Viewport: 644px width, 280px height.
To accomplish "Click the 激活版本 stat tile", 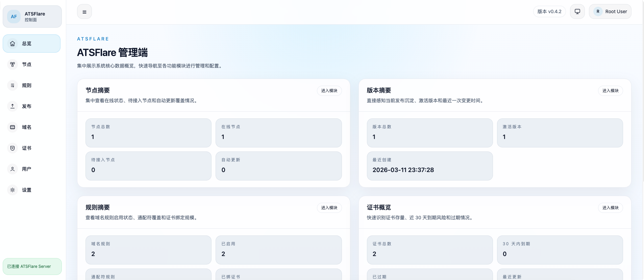I will tap(560, 133).
